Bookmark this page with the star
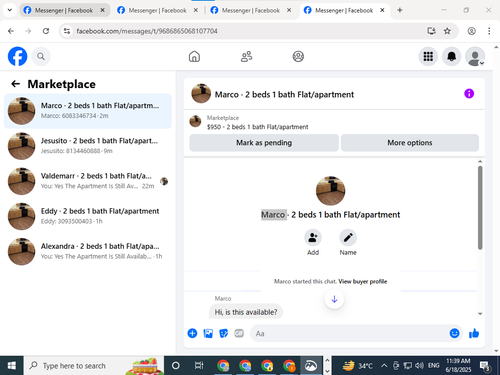The height and width of the screenshot is (375, 500). coord(447,31)
